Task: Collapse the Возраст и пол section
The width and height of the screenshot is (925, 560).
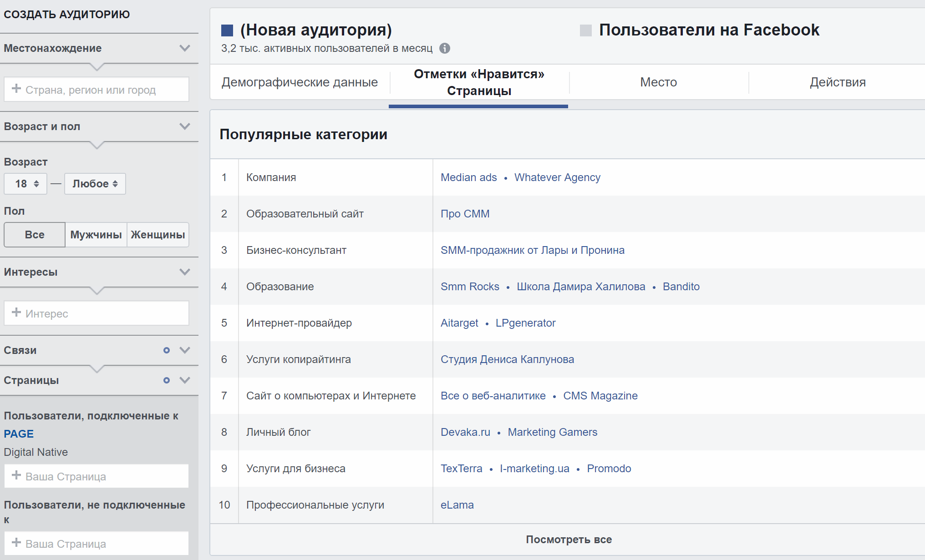Action: (x=185, y=126)
